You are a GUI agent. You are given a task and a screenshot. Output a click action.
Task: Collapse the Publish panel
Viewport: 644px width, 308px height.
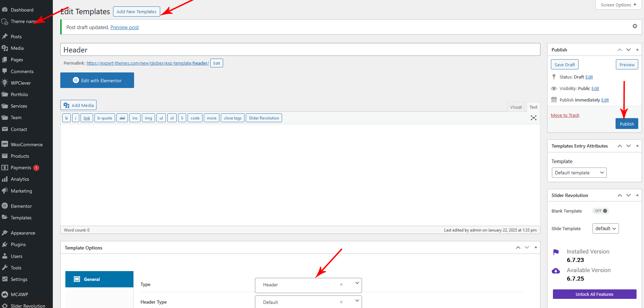(x=637, y=50)
